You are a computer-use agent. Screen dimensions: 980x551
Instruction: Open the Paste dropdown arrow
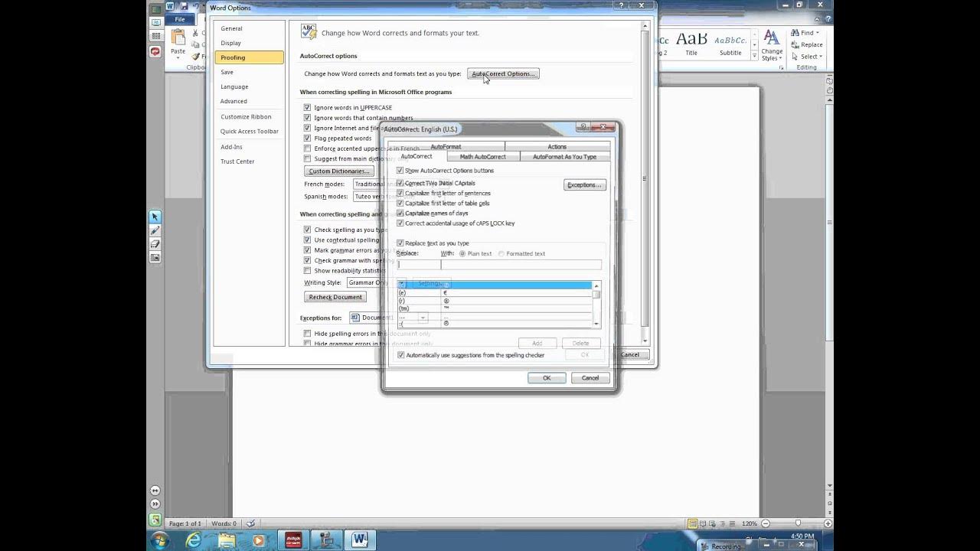click(178, 58)
